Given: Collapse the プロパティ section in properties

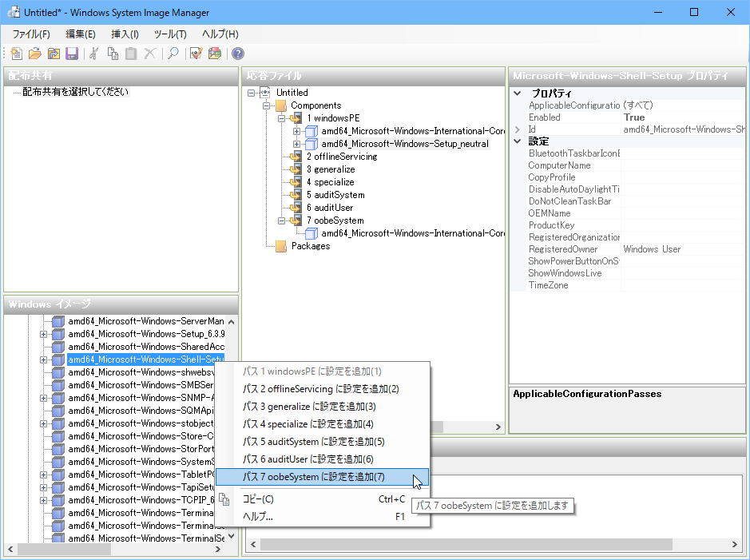Looking at the screenshot, I should (518, 93).
